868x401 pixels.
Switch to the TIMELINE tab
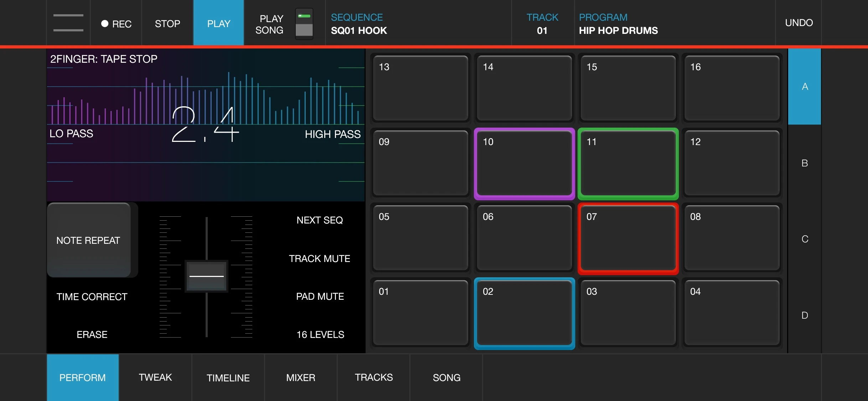point(228,377)
